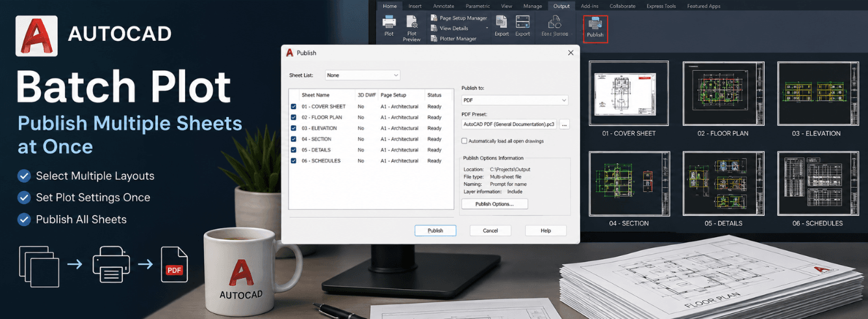This screenshot has height=319, width=868.
Task: Uncheck the 06 - SCHEDULES checkbox
Action: [x=294, y=160]
